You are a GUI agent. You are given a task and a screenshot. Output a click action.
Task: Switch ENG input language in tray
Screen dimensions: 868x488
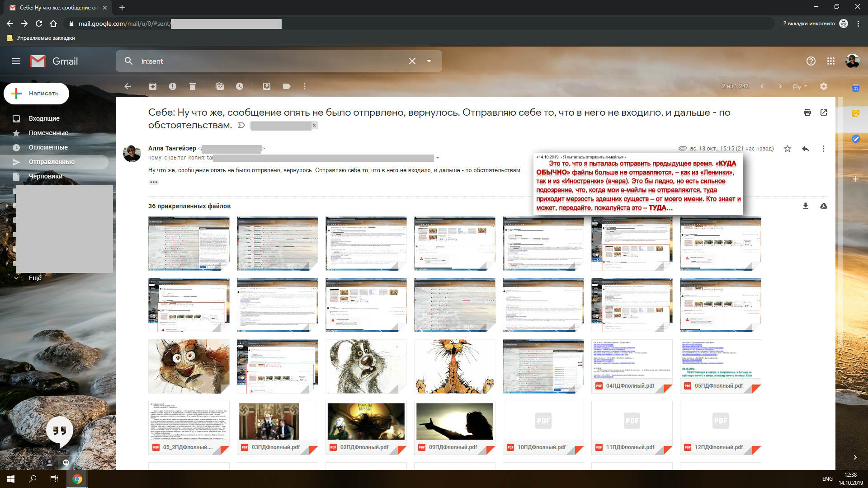tap(827, 479)
